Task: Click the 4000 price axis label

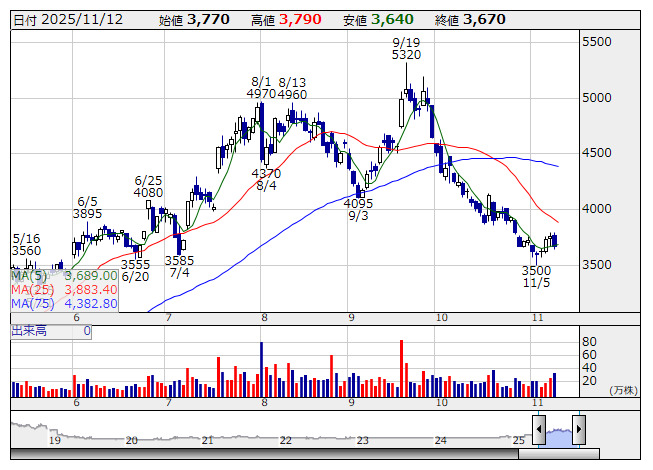Action: point(597,209)
